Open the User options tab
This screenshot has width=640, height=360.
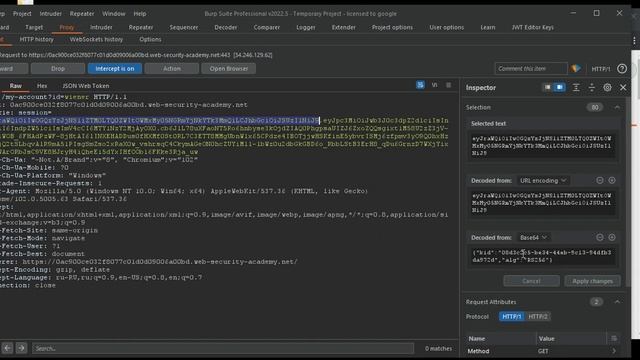[447, 27]
